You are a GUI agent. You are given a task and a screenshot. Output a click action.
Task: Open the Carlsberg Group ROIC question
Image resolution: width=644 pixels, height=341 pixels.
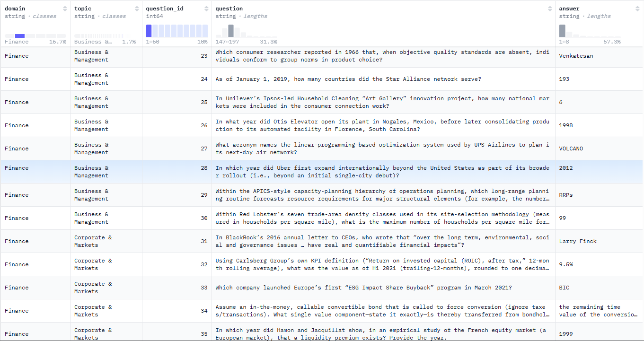(383, 264)
